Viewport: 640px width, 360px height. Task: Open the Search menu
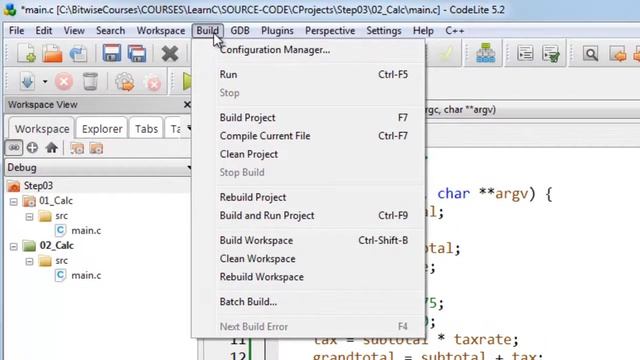pos(110,31)
